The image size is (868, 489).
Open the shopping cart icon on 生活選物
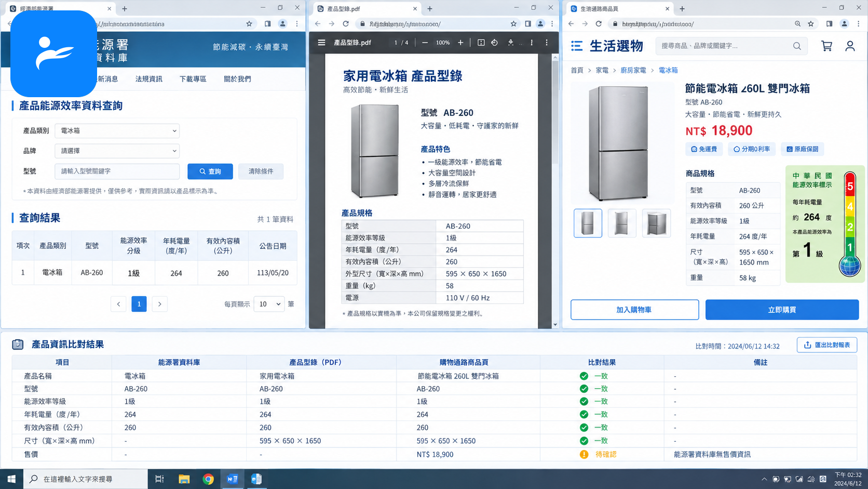tap(827, 46)
